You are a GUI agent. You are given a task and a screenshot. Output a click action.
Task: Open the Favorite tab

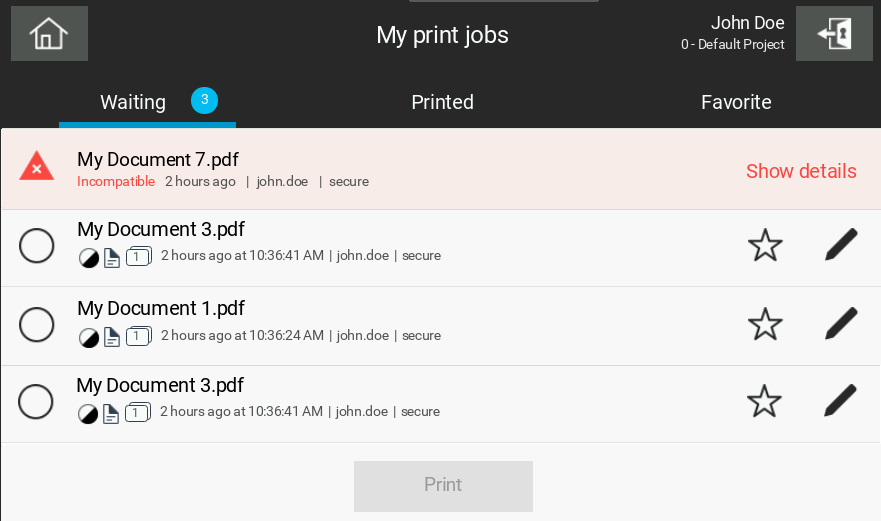736,102
